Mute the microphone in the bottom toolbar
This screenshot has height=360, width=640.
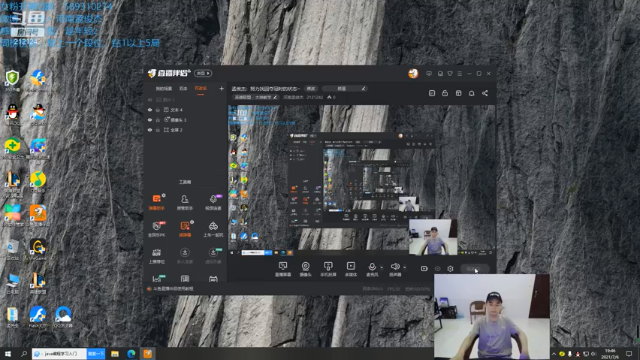tap(372, 267)
